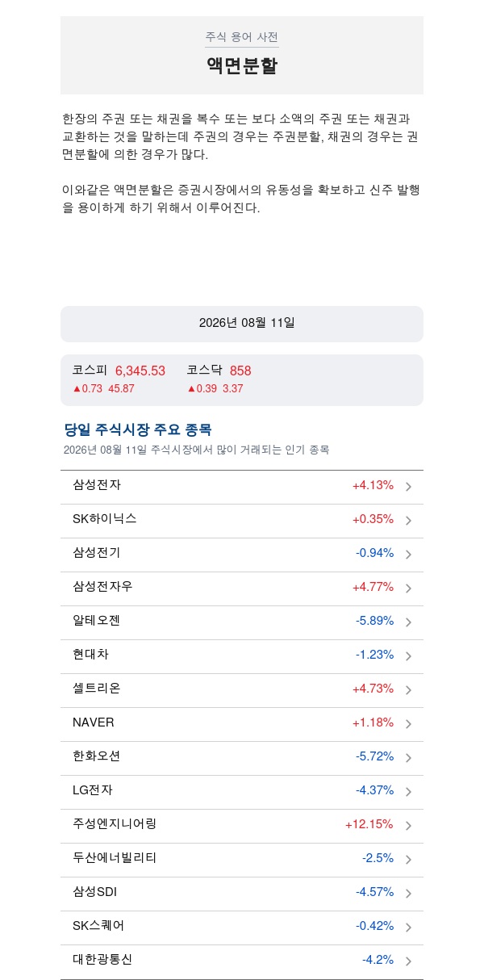This screenshot has width=484, height=980.
Task: Click the chevron arrow beside NAVER
Action: coord(408,724)
